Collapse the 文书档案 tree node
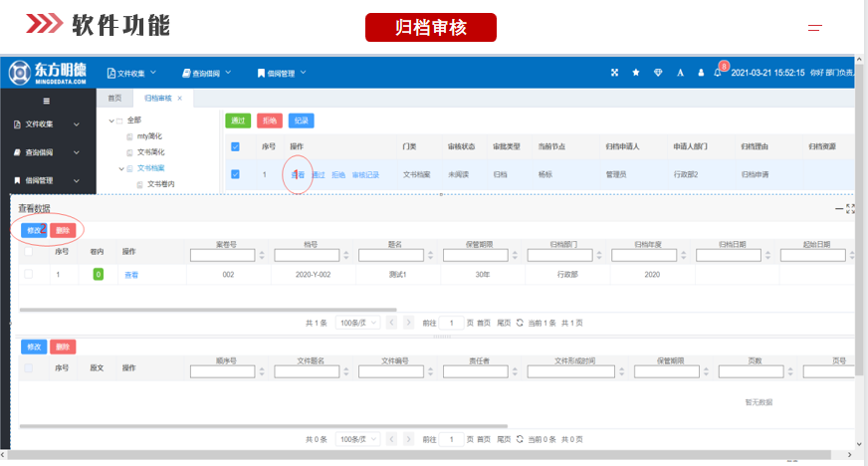Screen dimensions: 868x466 click(122, 168)
